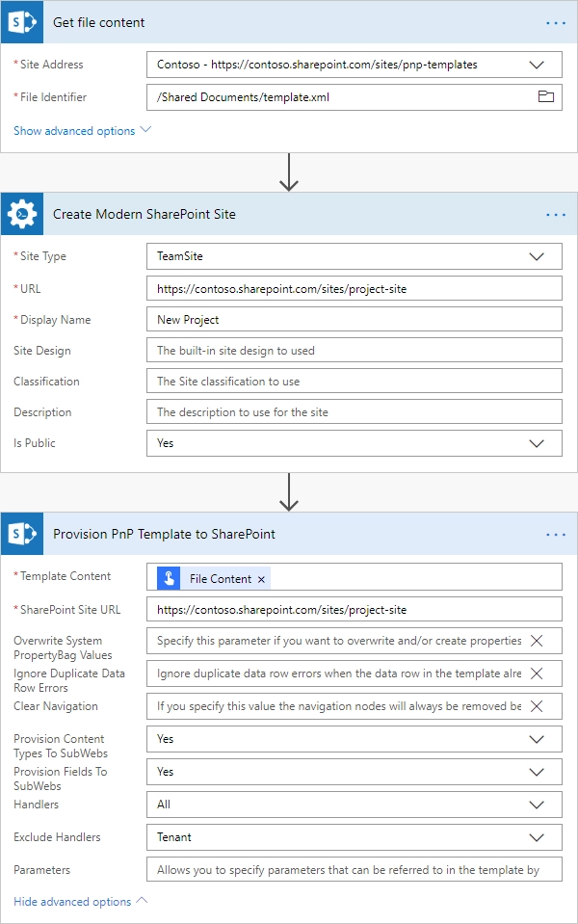This screenshot has height=924, width=578.
Task: Click the gear icon on Create Modern SharePoint Site
Action: pos(22,214)
